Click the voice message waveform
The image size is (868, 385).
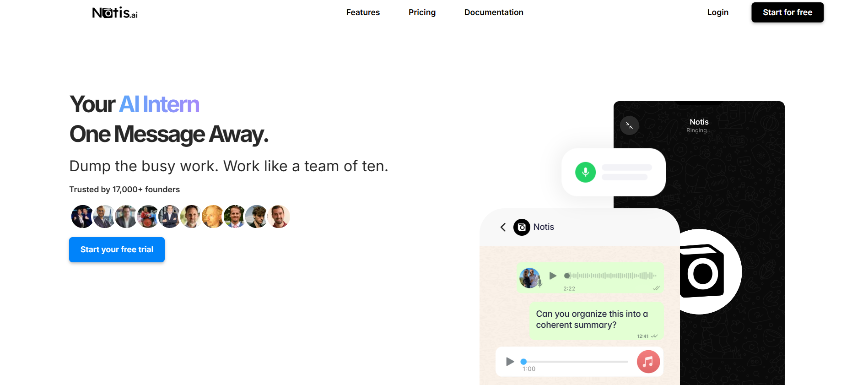pyautogui.click(x=611, y=276)
